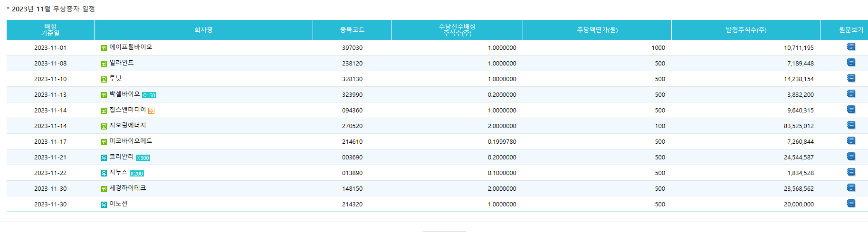Select the date 2023-11-01
The image size is (868, 232).
pos(50,48)
